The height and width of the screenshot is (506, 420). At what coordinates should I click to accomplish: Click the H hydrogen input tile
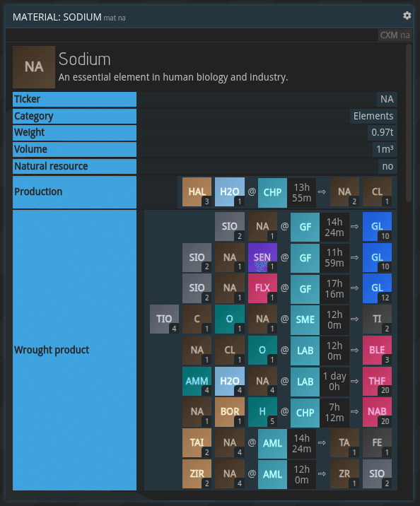click(x=262, y=412)
